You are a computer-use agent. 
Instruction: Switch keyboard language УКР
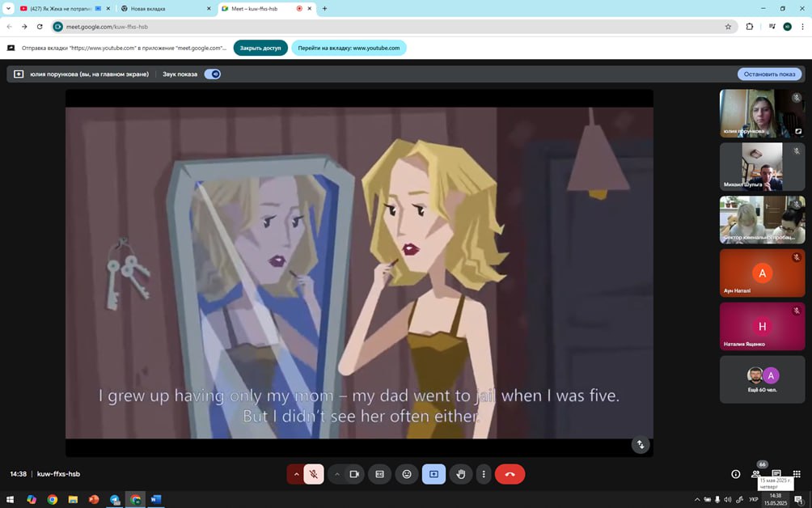click(754, 499)
